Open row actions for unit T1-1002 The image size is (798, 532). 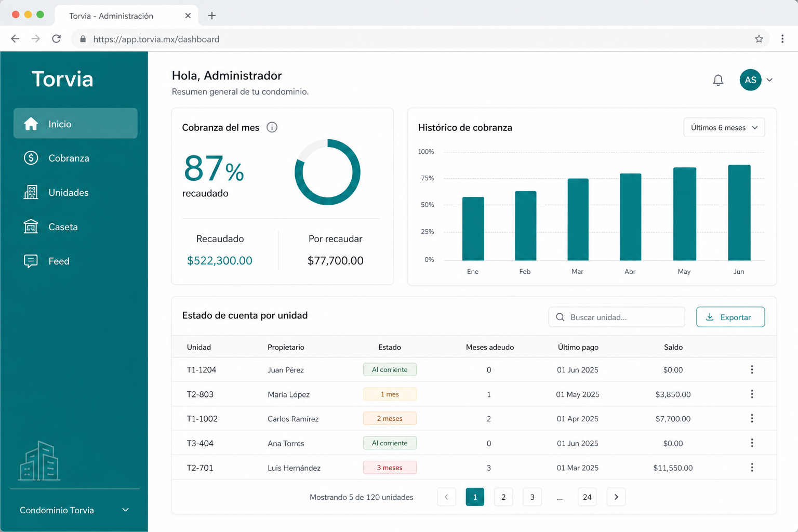(x=752, y=418)
